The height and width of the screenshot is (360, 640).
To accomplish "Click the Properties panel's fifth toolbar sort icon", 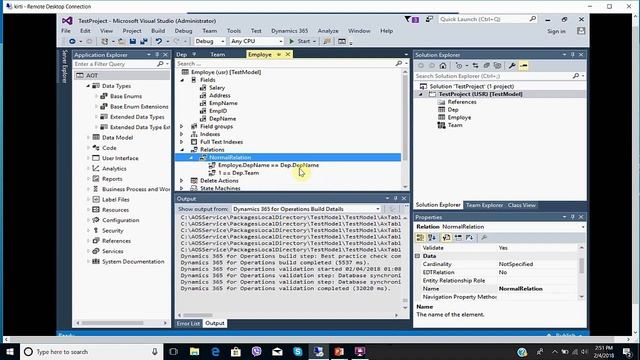I will pyautogui.click(x=470, y=238).
